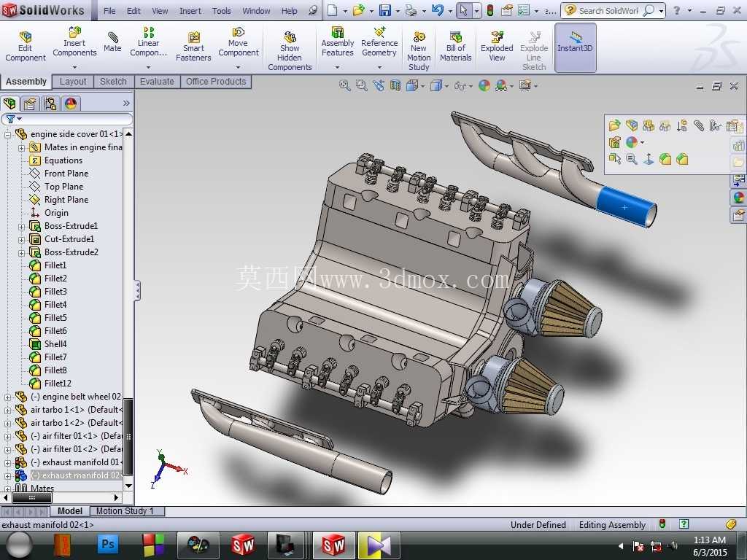Expand the air tarbo 1<1> component
This screenshot has height=560, width=747.
7,410
